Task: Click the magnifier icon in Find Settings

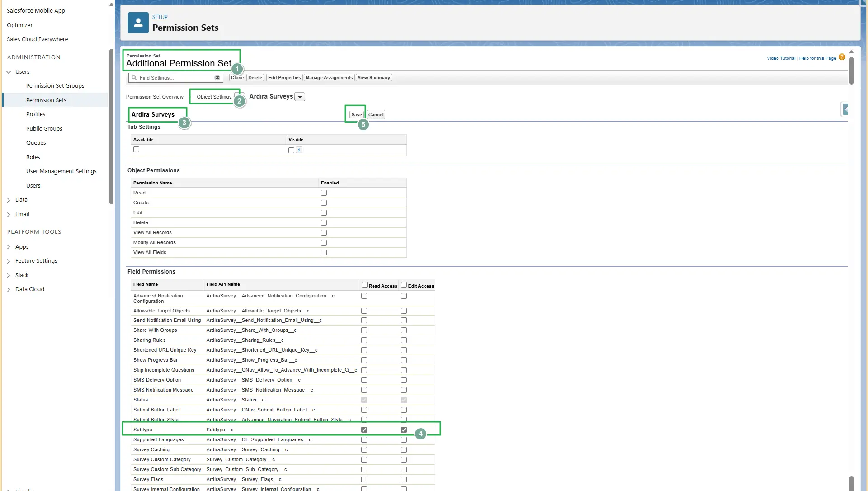Action: click(134, 78)
